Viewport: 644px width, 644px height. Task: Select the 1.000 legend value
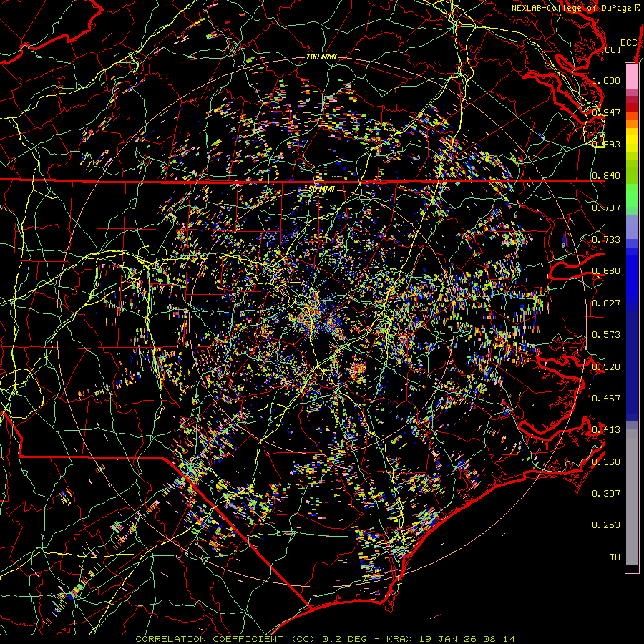(606, 80)
